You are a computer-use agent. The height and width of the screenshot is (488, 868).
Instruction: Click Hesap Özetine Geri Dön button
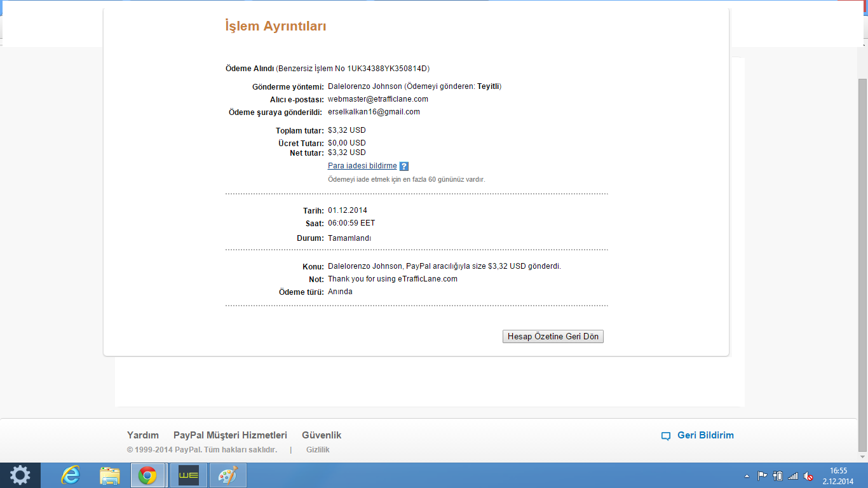pyautogui.click(x=553, y=337)
